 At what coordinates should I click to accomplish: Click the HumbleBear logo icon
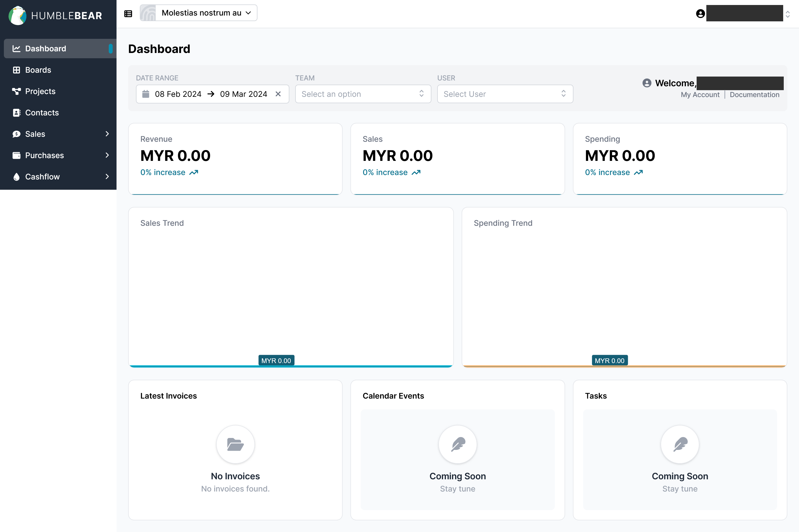(x=17, y=16)
